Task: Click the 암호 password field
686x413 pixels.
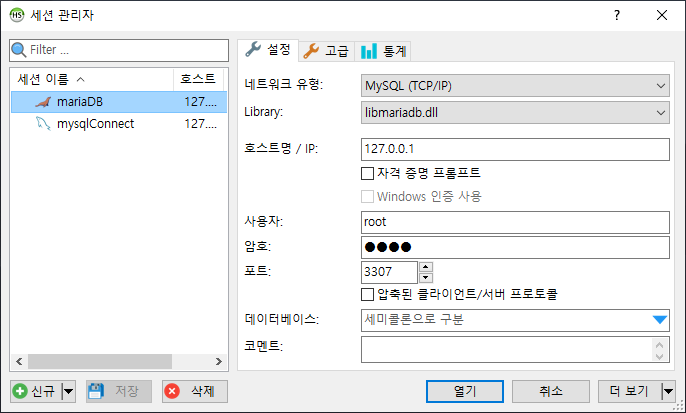Action: pos(515,248)
